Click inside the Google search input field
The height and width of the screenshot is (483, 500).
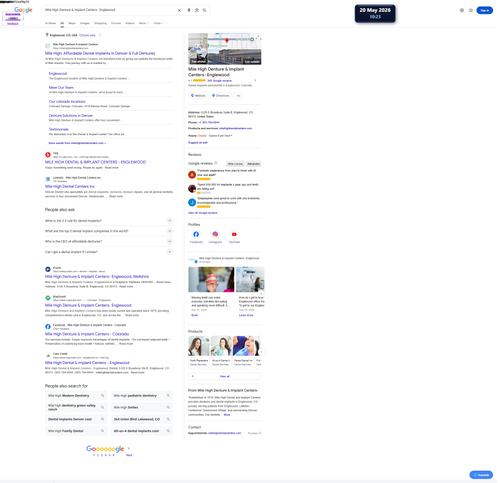pos(110,10)
